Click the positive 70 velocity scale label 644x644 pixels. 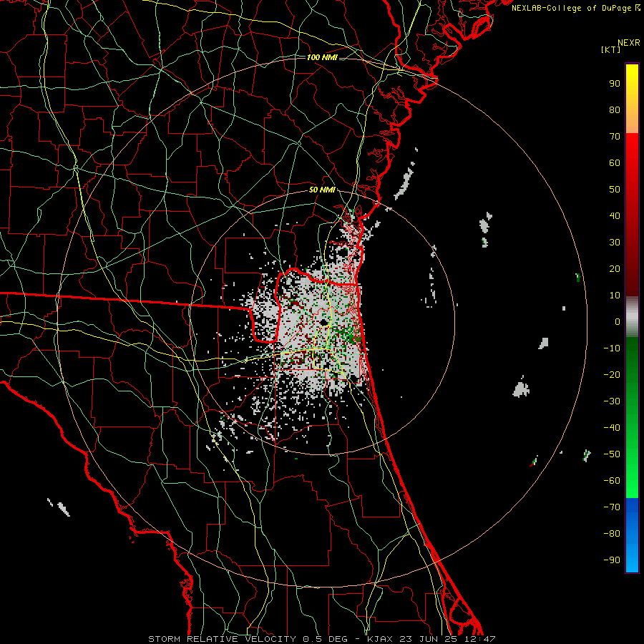615,137
